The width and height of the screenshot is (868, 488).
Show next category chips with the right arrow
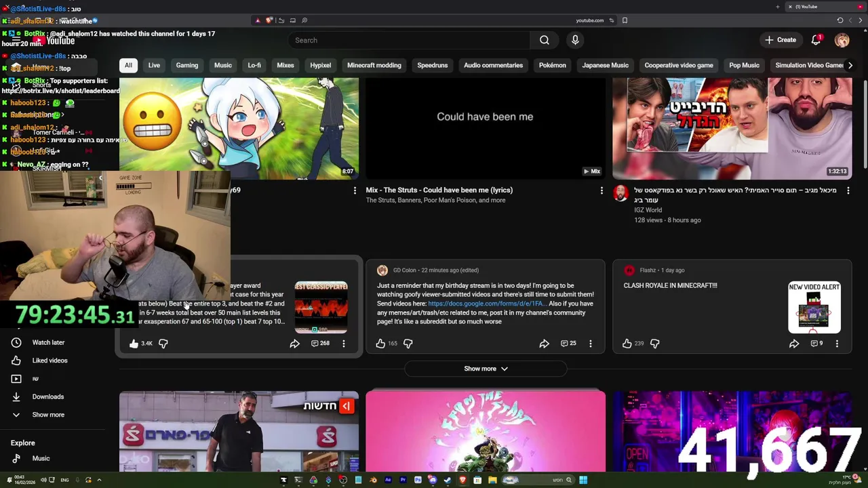(850, 65)
